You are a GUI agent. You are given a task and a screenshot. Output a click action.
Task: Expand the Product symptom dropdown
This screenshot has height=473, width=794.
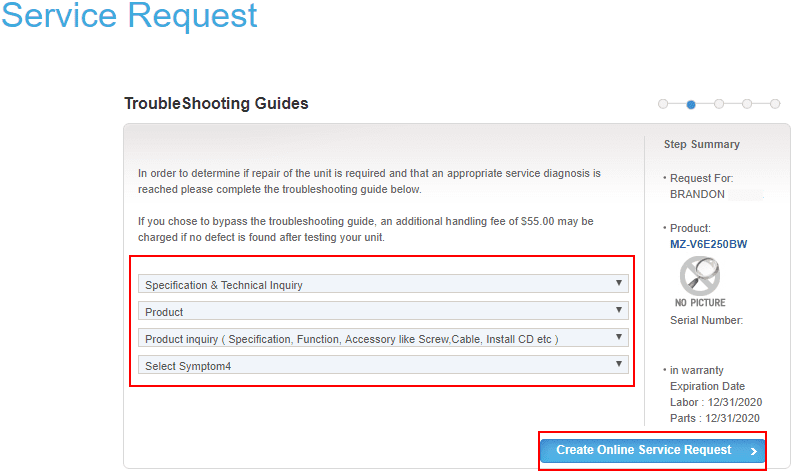point(383,312)
